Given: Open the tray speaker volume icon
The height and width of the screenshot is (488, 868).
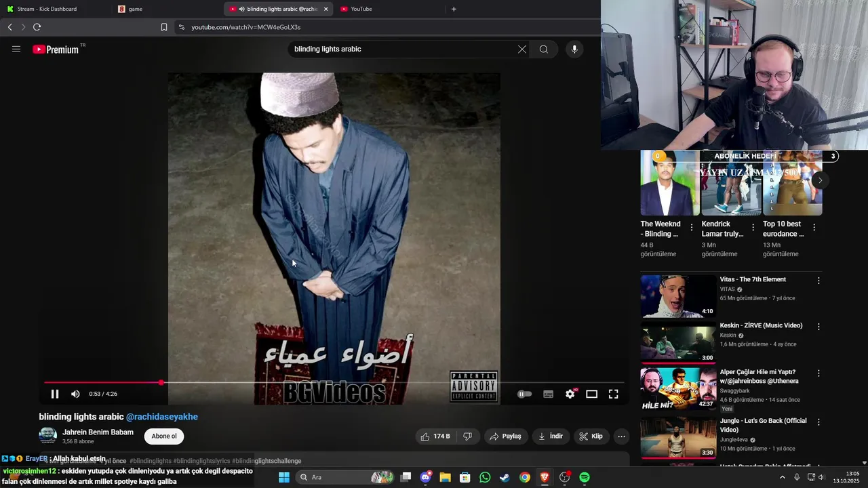Looking at the screenshot, I should [821, 477].
